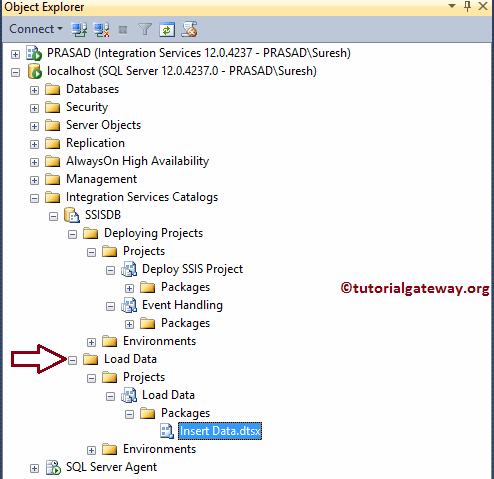Click the Load Data project icon
This screenshot has height=479, width=494.
pos(129,395)
